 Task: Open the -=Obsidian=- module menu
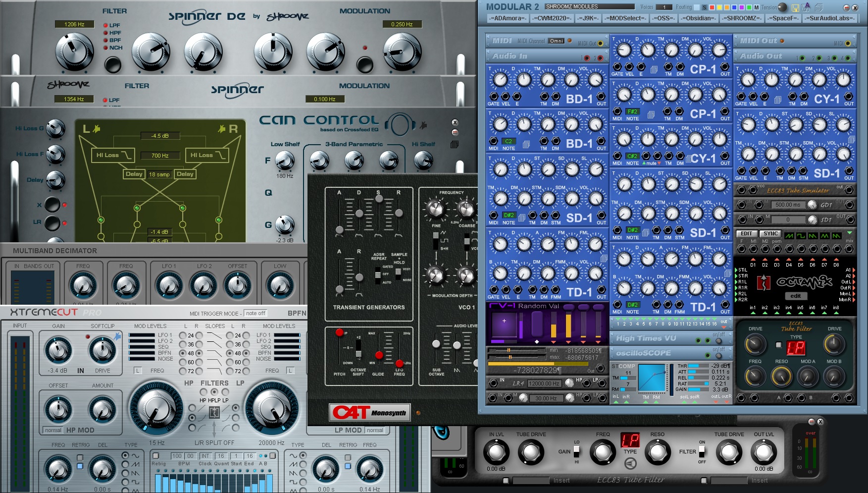[x=699, y=18]
